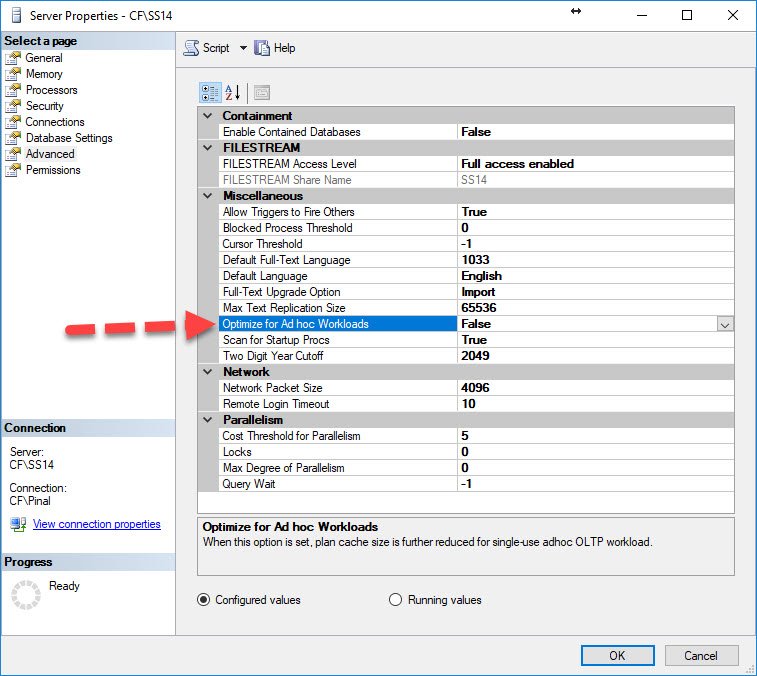
Task: Select Blocked Process Threshold row
Action: (x=477, y=228)
